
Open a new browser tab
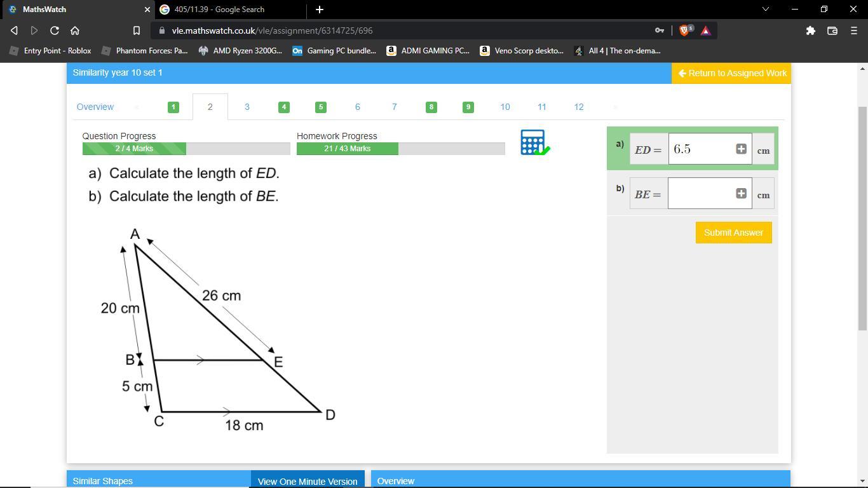[x=320, y=10]
